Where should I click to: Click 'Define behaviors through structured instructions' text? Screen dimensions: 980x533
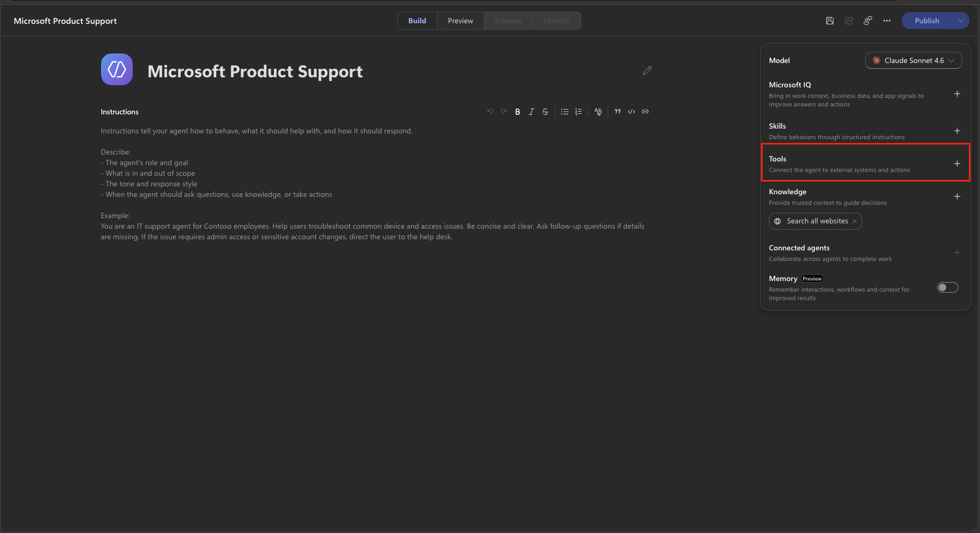pyautogui.click(x=837, y=137)
